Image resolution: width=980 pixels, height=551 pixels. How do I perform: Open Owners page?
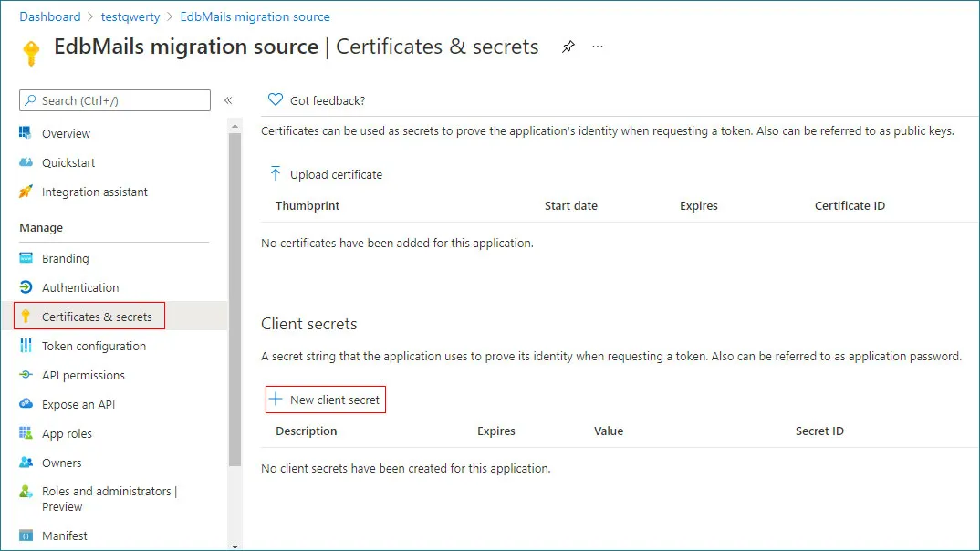(x=61, y=463)
